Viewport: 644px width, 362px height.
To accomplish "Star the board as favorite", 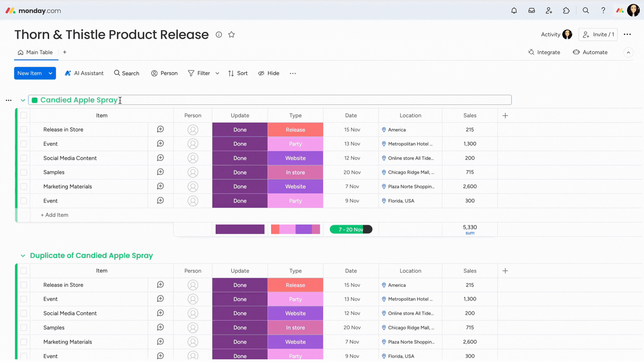I will pos(231,35).
